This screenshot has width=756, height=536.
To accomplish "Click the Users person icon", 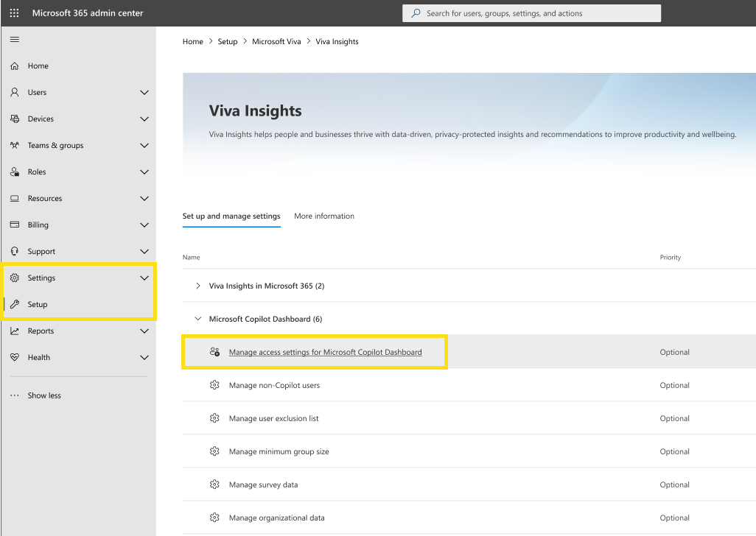I will (15, 93).
